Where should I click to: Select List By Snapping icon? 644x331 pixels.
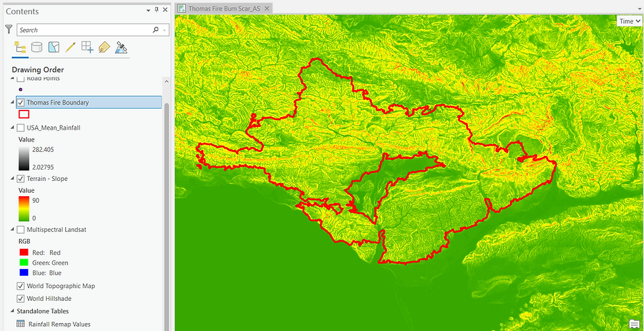point(87,47)
